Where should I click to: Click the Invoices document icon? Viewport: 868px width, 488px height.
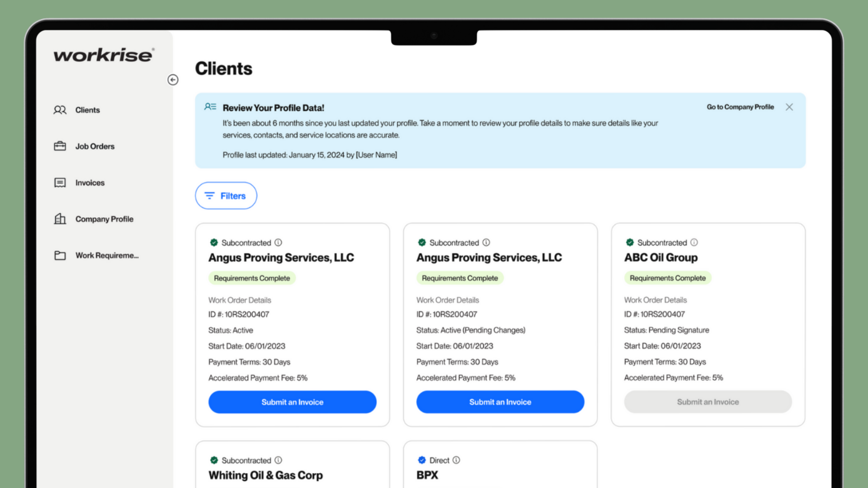point(60,183)
